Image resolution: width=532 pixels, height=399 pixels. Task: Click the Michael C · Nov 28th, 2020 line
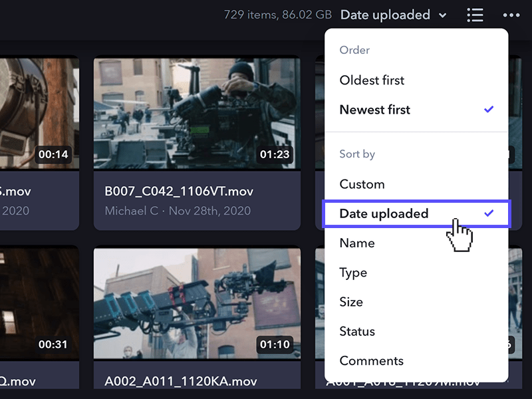pyautogui.click(x=178, y=211)
